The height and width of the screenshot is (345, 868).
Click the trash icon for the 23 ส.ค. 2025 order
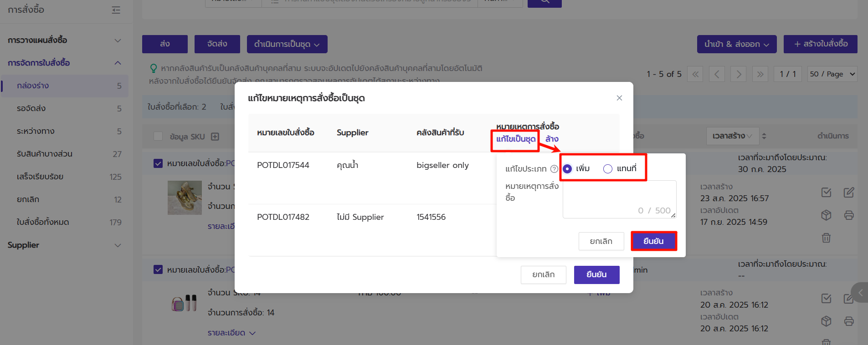(x=826, y=238)
